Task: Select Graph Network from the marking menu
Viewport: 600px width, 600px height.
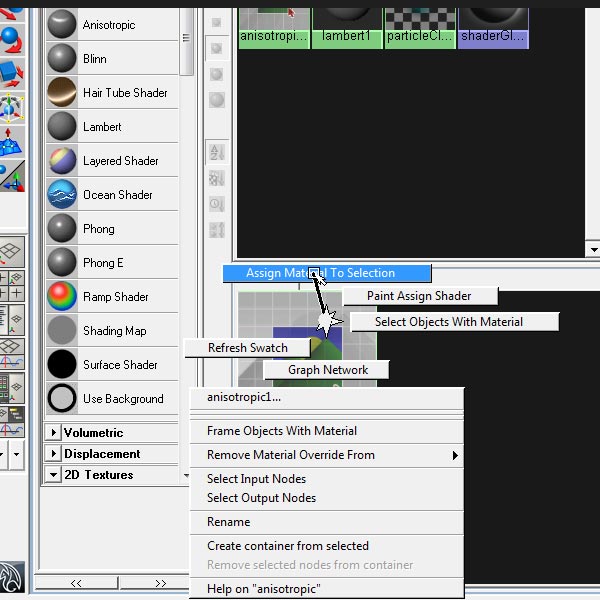Action: (x=326, y=370)
